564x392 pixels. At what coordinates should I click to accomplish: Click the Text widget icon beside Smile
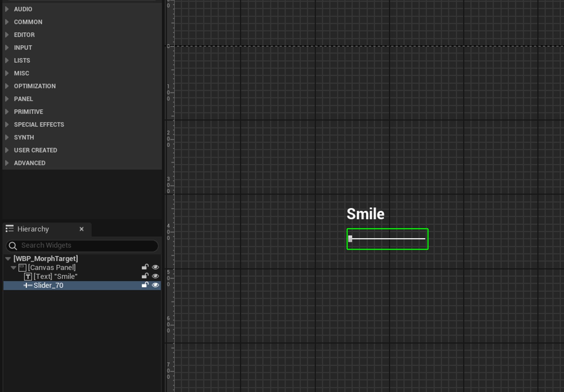coord(28,276)
